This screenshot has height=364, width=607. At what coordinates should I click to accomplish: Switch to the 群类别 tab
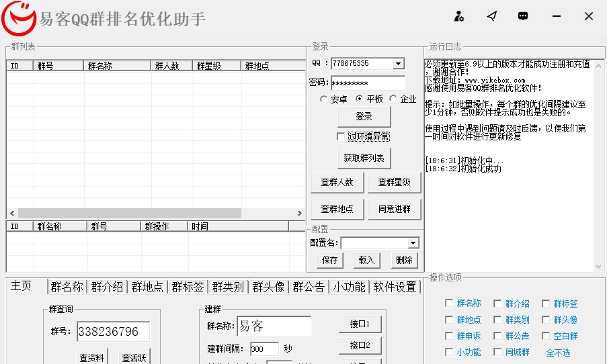pyautogui.click(x=228, y=287)
